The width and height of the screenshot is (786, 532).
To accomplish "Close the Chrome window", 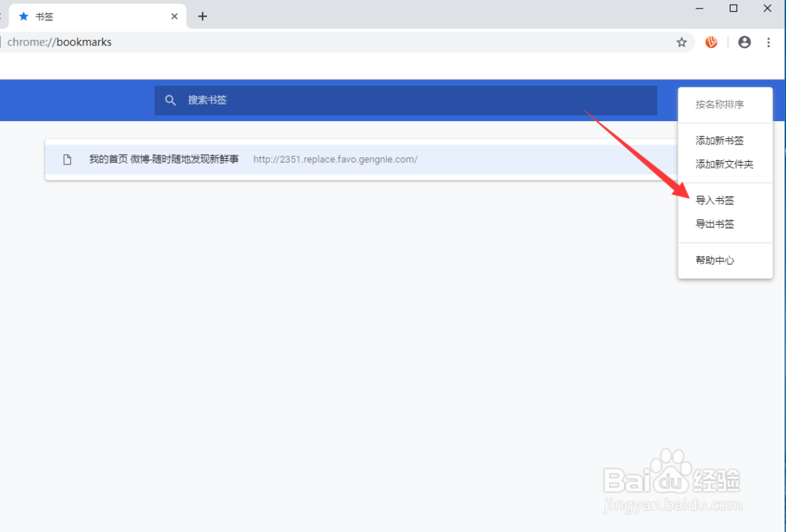I will tap(767, 9).
